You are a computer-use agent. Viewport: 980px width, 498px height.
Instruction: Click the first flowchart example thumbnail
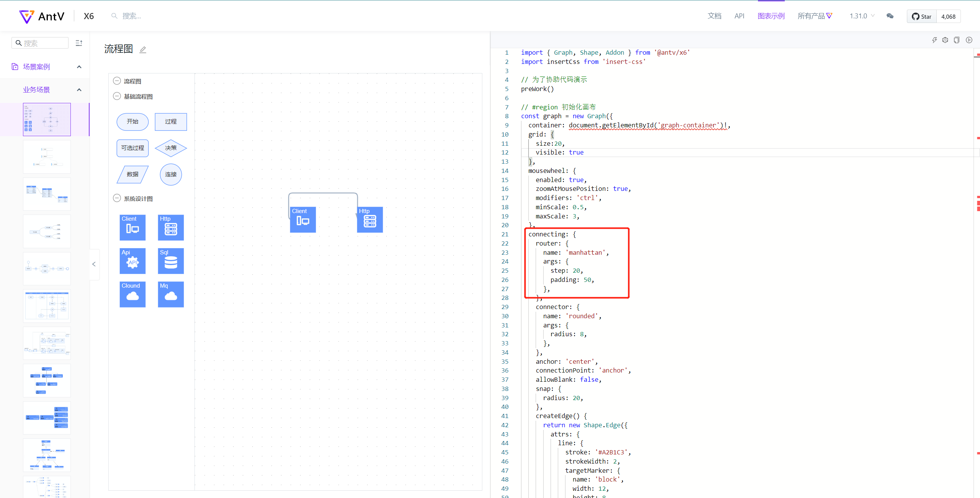(x=46, y=119)
